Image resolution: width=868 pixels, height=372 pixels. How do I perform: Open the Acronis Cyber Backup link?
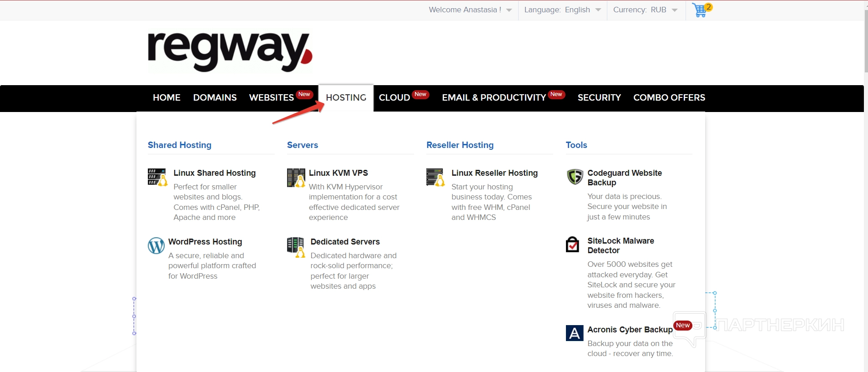[630, 330]
